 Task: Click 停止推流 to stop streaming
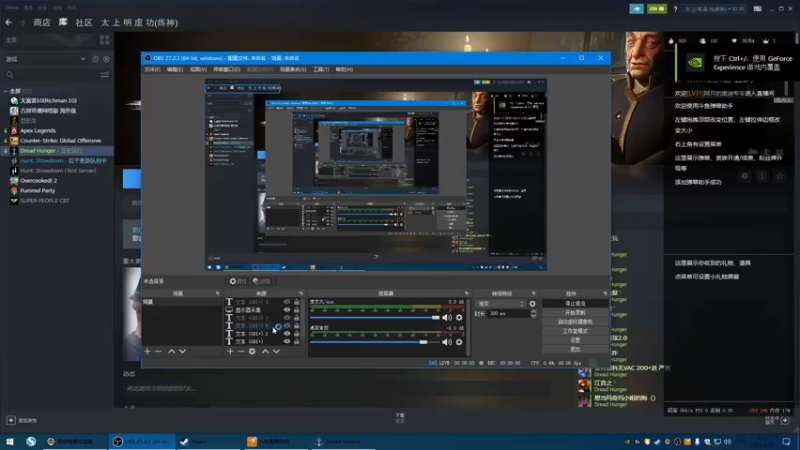tap(575, 303)
